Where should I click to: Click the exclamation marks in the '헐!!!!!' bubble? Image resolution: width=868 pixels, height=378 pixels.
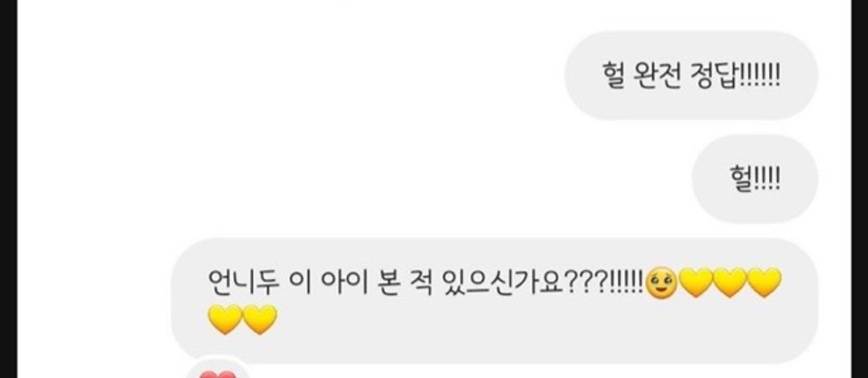(x=766, y=179)
